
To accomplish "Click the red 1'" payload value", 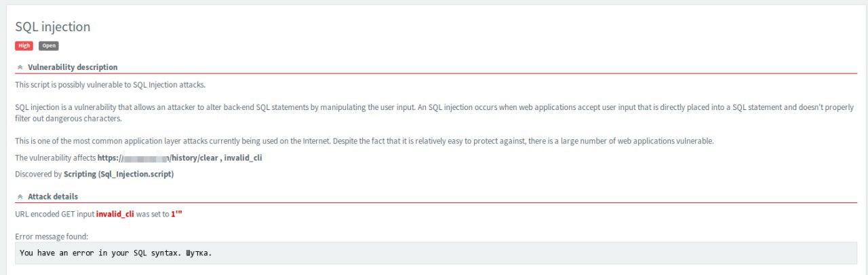I will click(x=177, y=213).
